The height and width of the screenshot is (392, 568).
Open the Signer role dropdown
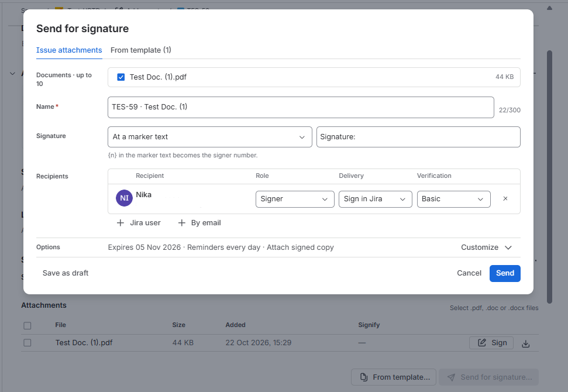tap(295, 200)
